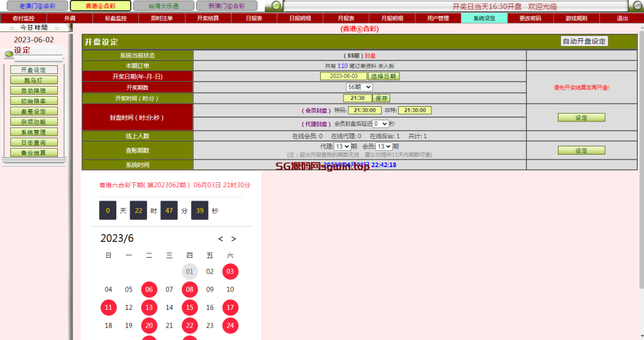The image size is (644, 340).
Task: Click the 特码 封盘 time input field
Action: (x=365, y=110)
